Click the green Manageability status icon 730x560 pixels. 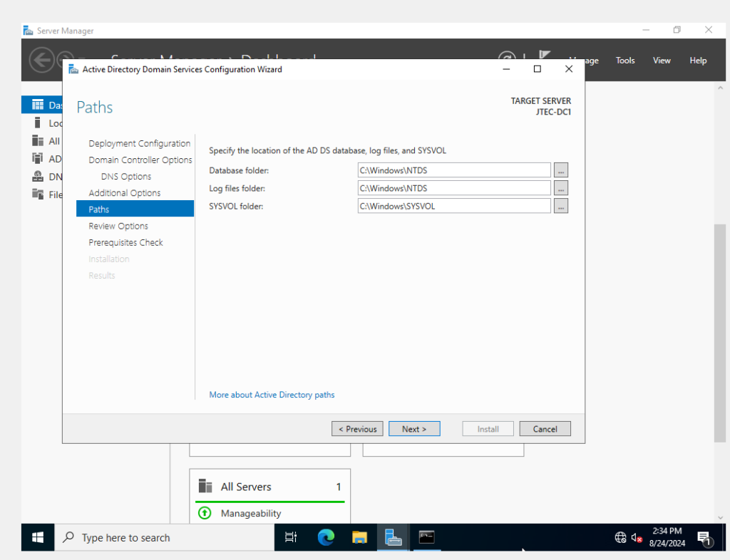click(x=205, y=513)
